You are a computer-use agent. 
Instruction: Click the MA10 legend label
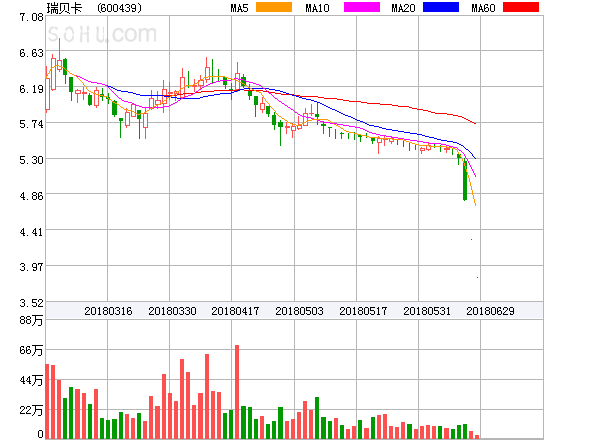tap(318, 8)
